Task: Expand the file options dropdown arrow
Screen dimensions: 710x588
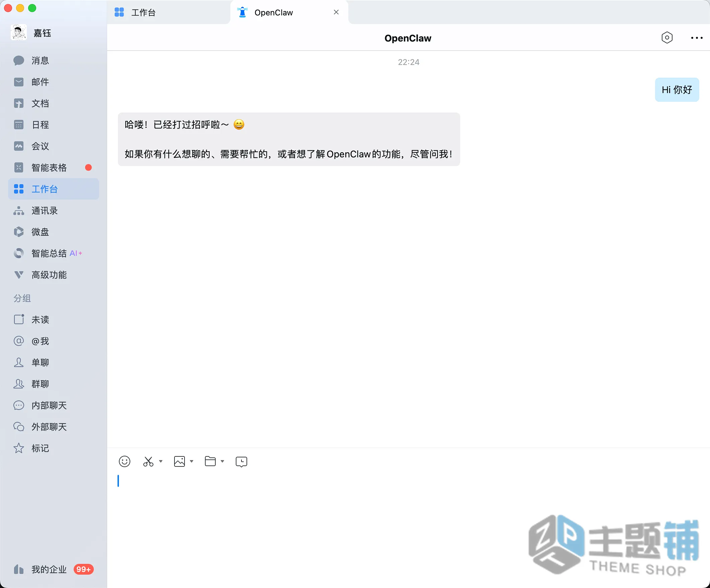Action: coord(222,461)
